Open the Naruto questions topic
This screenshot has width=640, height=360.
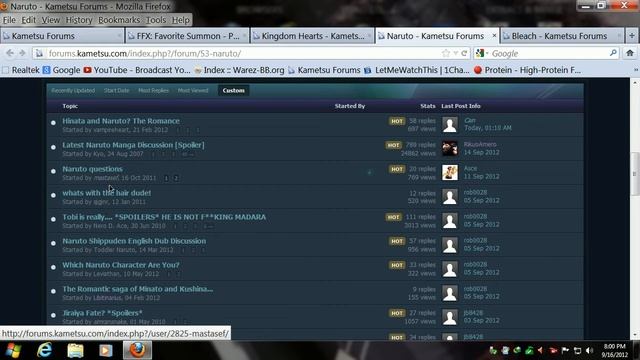92,169
